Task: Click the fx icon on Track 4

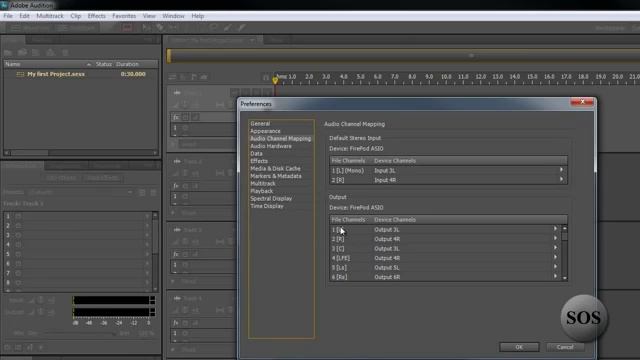Action: 176,322
